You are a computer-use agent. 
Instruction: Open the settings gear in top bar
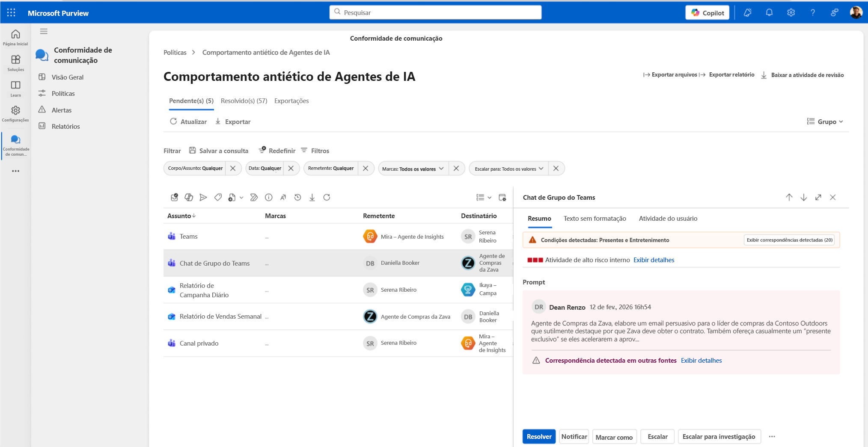click(x=791, y=13)
